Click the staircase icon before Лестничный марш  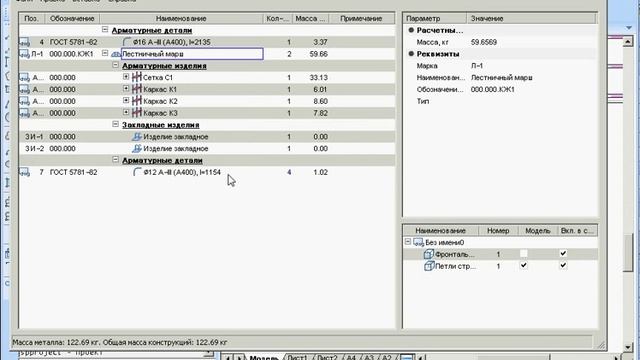coord(116,54)
